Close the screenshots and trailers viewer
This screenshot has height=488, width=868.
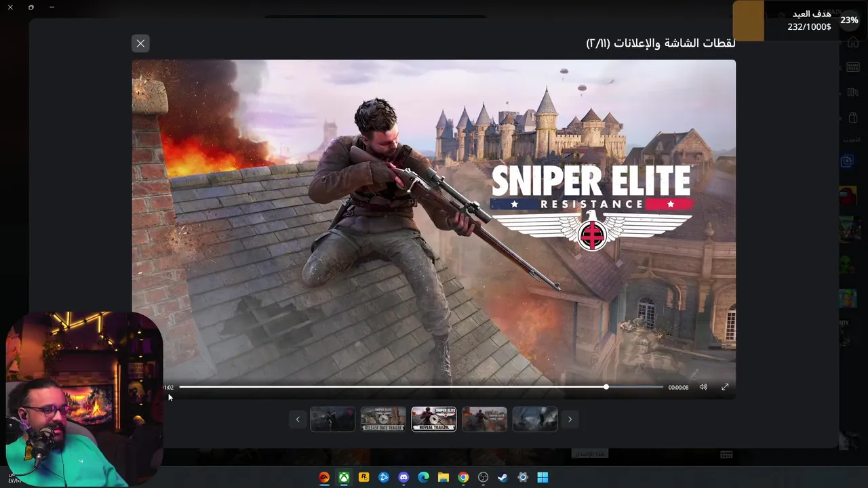point(140,43)
